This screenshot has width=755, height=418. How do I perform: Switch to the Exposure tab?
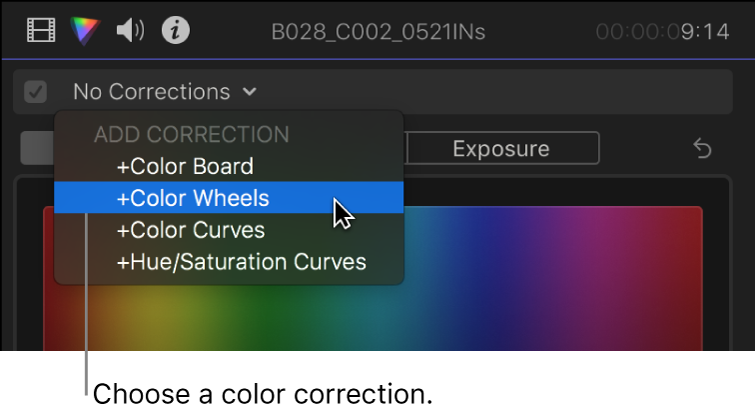click(501, 149)
